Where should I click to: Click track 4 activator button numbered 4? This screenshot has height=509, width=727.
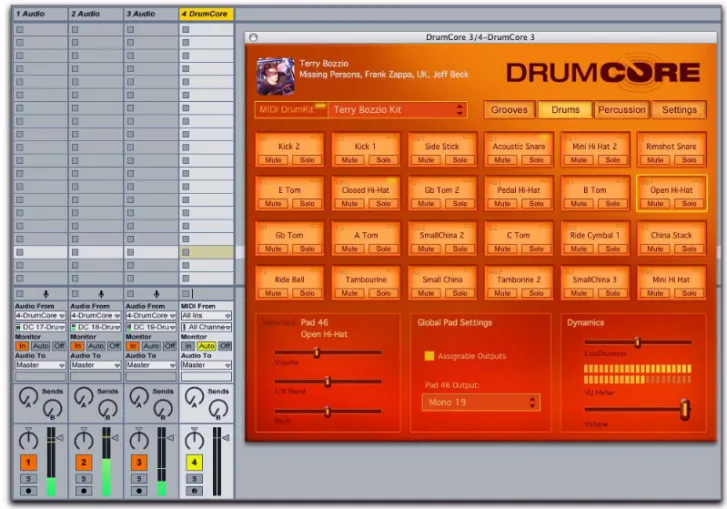point(194,462)
